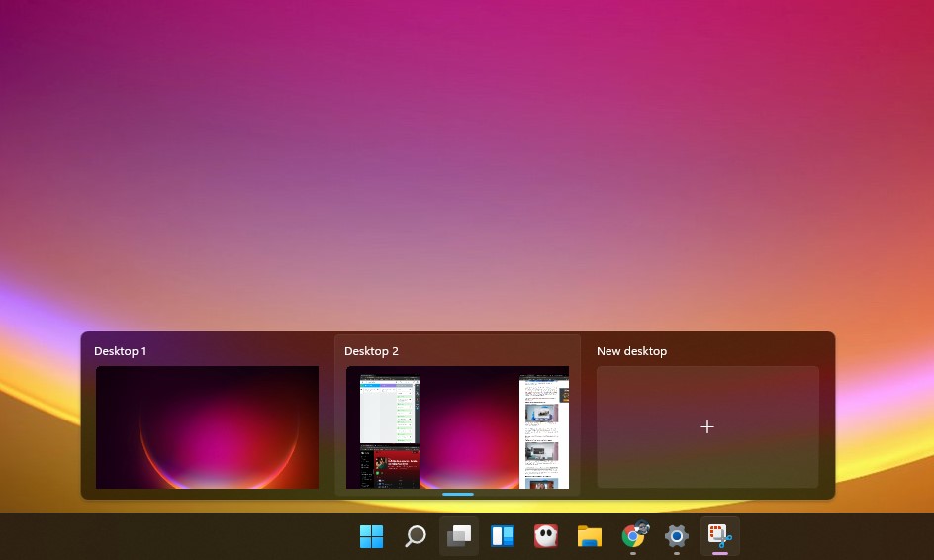
Task: Click empty wallpaper area above desktop switcher
Action: click(x=465, y=158)
